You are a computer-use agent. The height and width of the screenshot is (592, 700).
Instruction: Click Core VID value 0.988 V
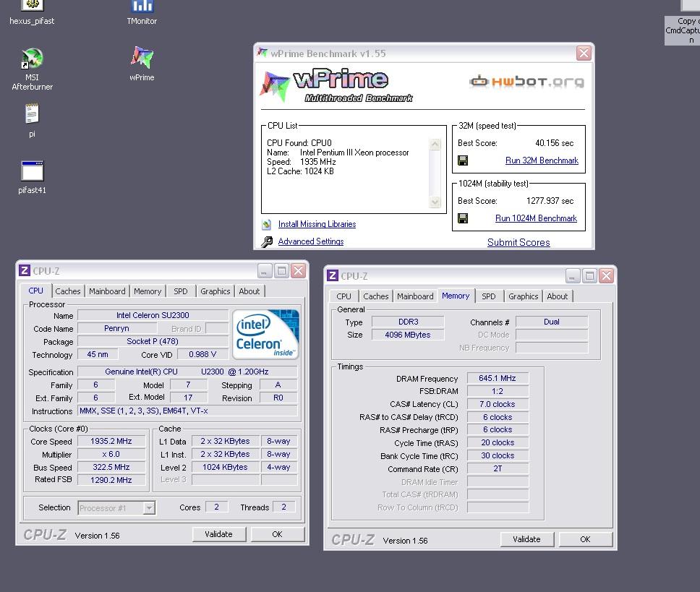tap(202, 354)
